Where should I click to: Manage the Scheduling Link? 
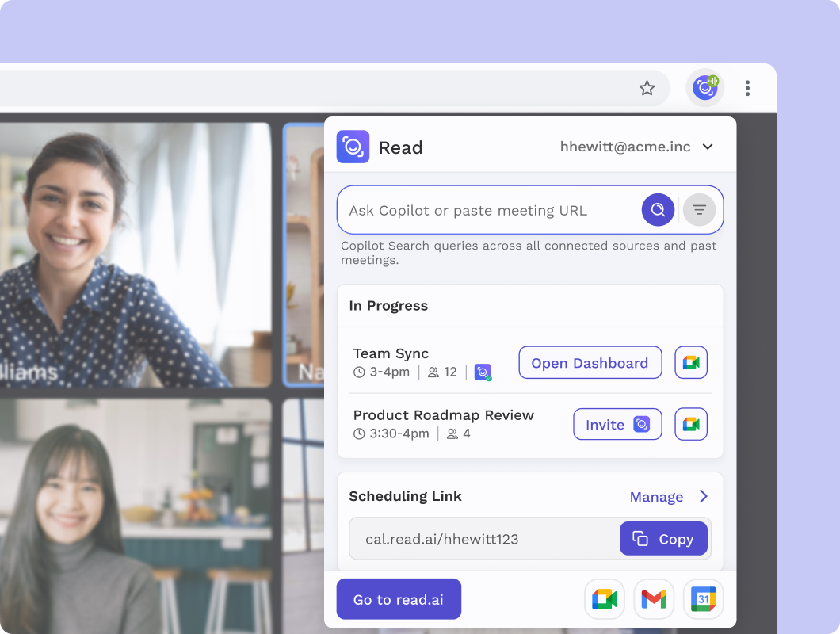656,497
